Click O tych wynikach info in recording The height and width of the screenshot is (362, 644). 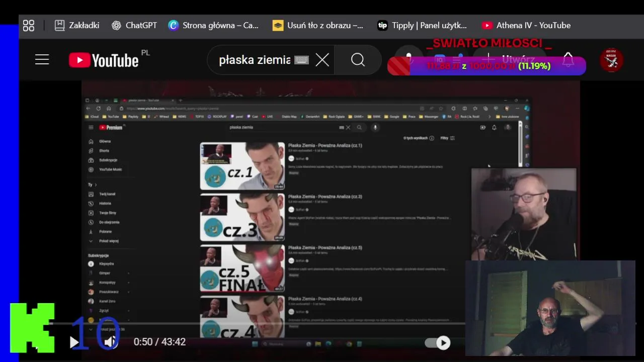(419, 138)
